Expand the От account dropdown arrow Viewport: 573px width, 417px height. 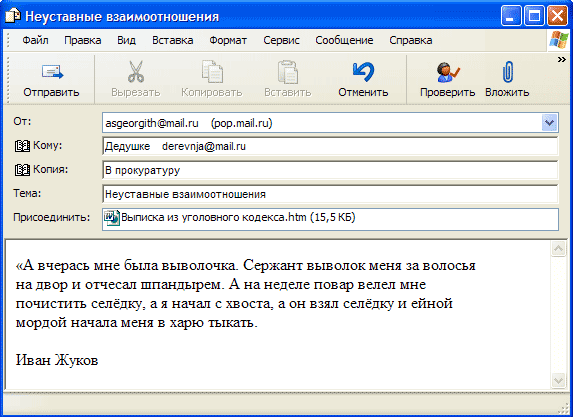coord(549,123)
